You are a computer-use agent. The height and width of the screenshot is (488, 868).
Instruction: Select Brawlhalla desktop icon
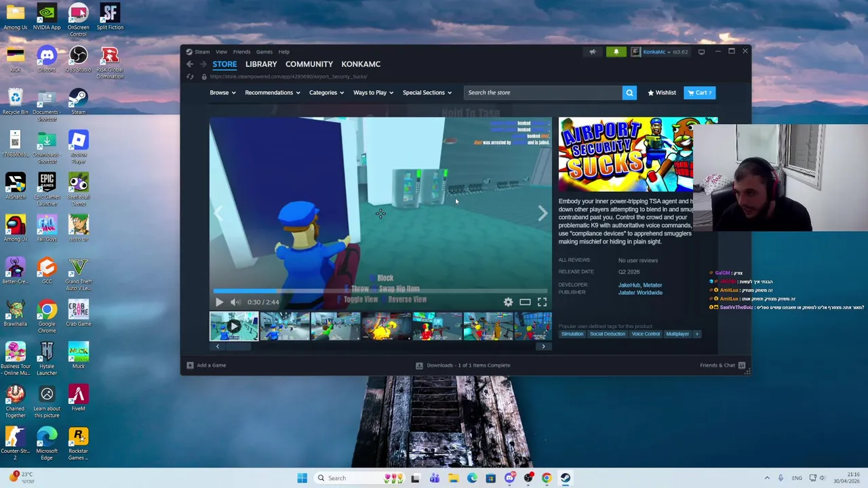click(15, 313)
